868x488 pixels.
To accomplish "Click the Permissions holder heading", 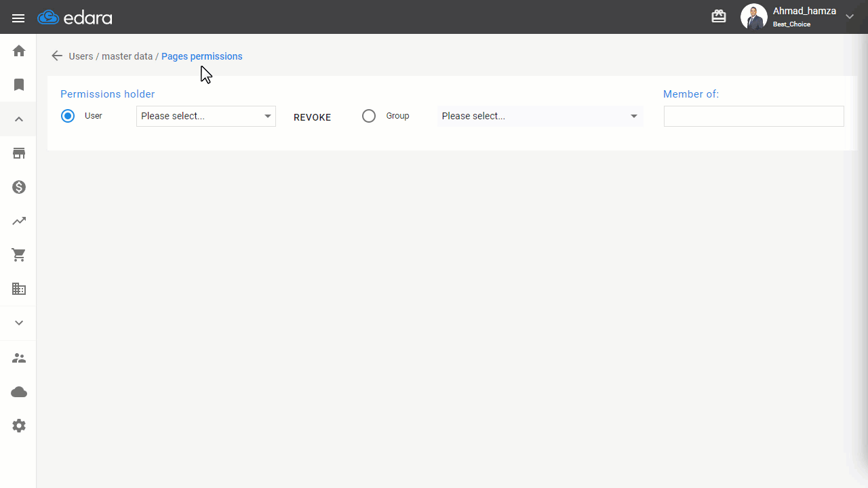I will click(108, 94).
